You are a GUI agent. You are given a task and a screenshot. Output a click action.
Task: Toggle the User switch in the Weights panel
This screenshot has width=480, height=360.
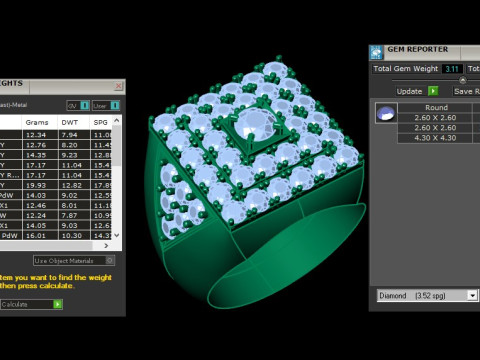click(x=106, y=106)
